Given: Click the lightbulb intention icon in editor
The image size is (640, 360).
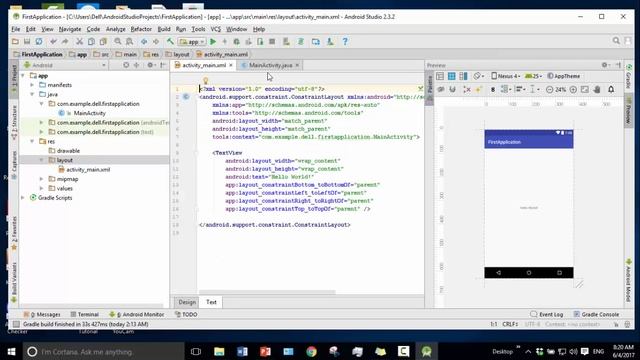Looking at the screenshot, I should pos(206,81).
